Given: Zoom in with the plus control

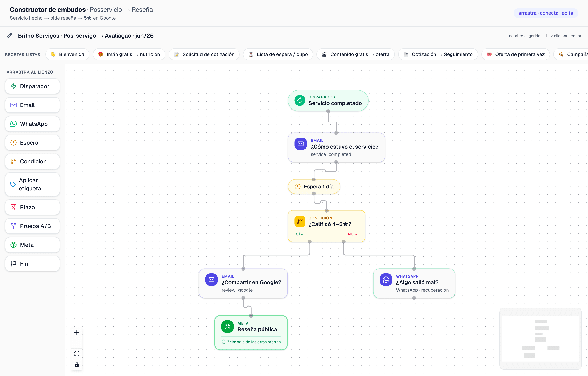Looking at the screenshot, I should tap(77, 332).
